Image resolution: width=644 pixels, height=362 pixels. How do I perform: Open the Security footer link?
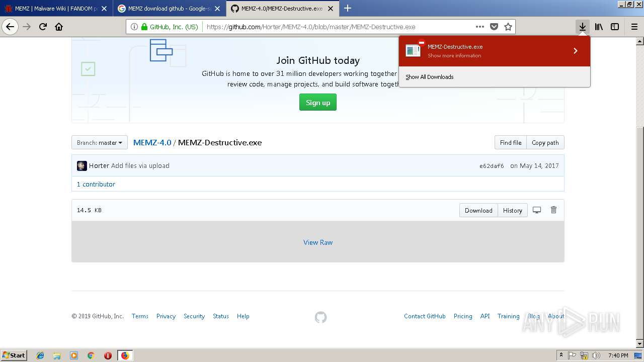tap(194, 316)
